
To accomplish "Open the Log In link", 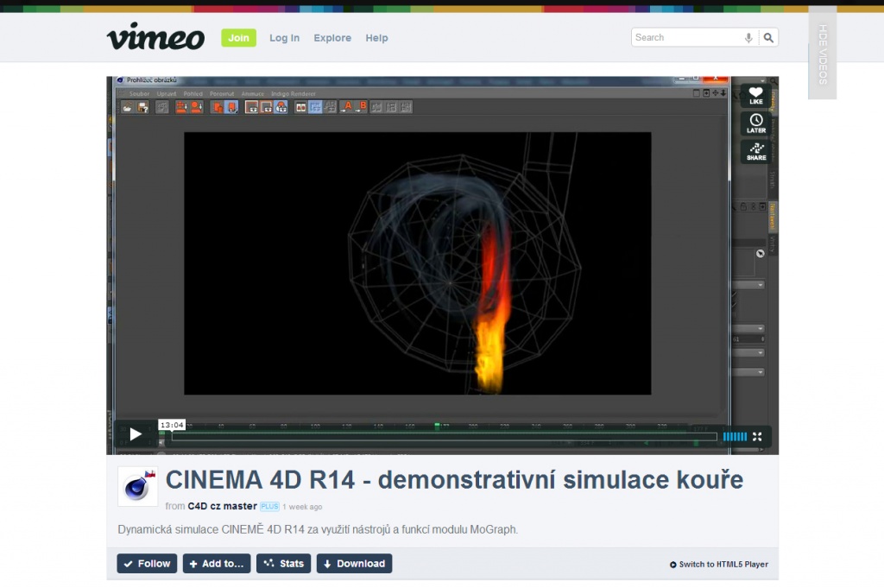I will 284,38.
